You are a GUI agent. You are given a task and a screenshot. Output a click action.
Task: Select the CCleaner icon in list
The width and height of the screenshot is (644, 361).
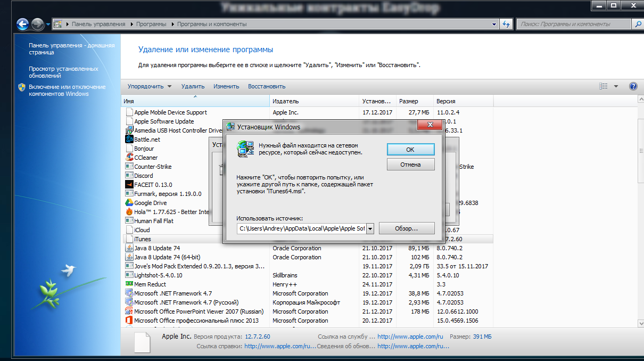(129, 158)
